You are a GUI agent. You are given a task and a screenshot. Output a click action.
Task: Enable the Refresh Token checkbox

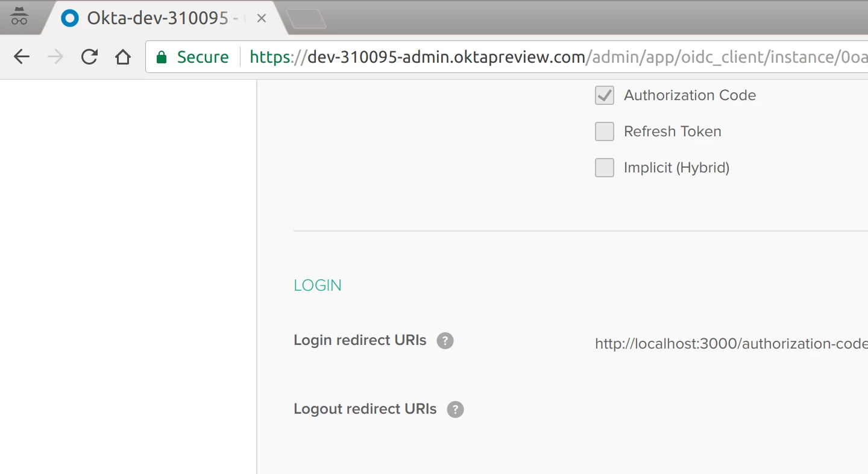pos(605,131)
